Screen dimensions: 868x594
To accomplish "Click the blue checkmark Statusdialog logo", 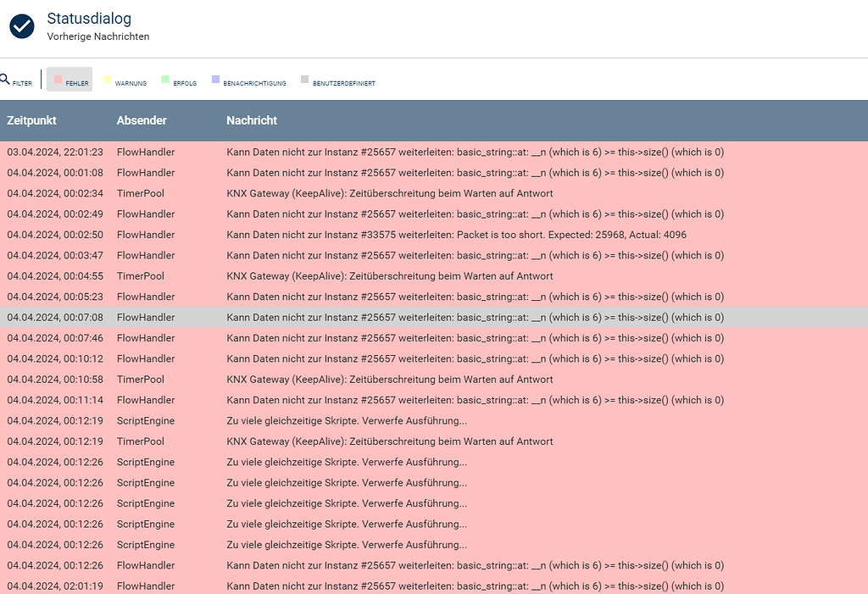I will [21, 26].
